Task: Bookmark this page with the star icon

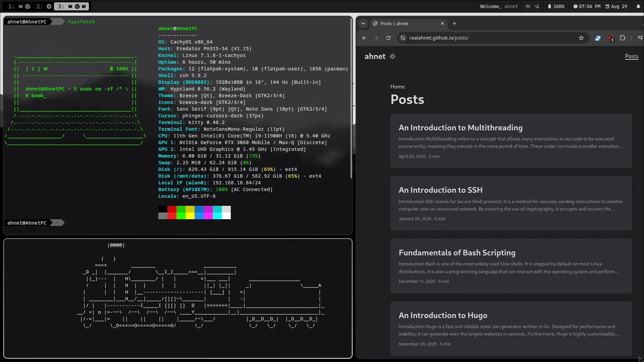Action: (x=581, y=38)
